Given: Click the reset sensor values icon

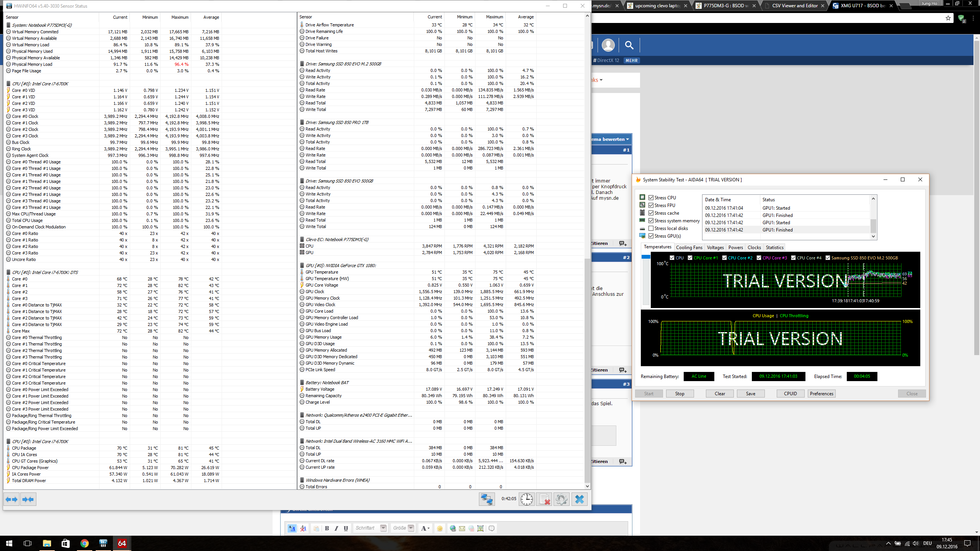Looking at the screenshot, I should [544, 499].
